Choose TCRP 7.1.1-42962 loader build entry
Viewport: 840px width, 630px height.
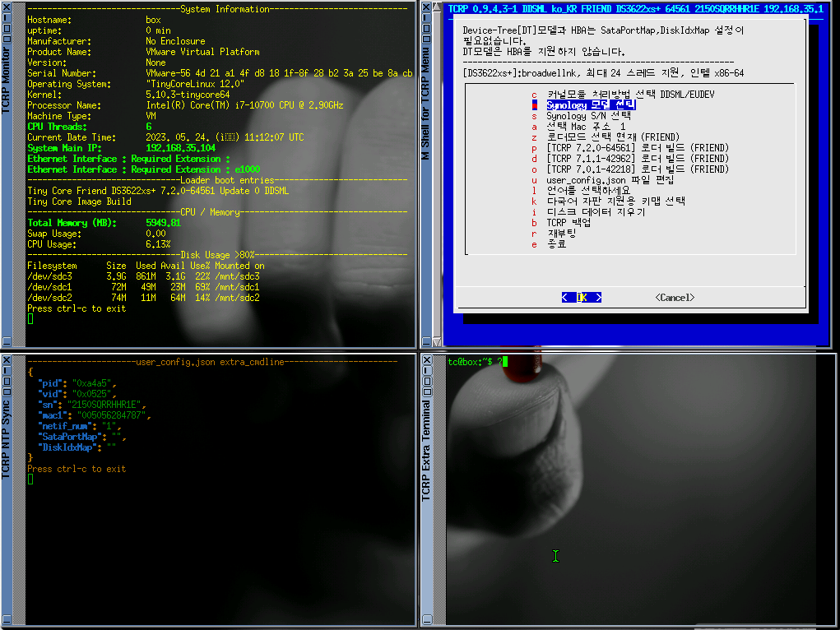click(630, 159)
